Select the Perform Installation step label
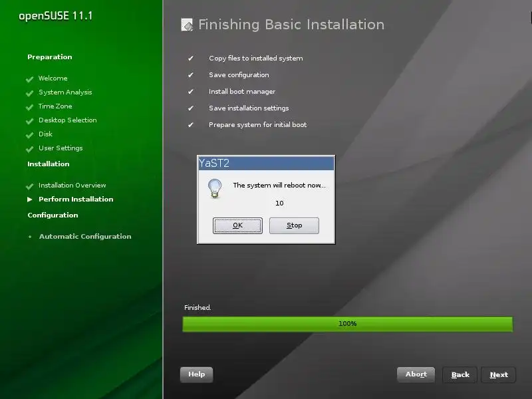532x399 pixels. coord(76,199)
